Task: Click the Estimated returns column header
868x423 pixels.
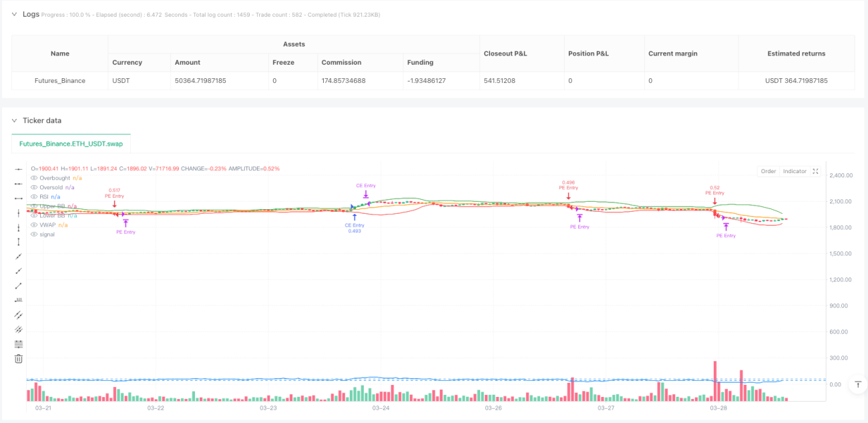Action: (796, 53)
